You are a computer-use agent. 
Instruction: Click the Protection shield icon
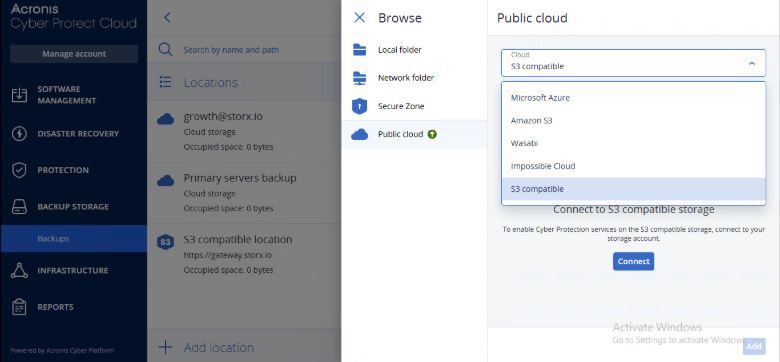[19, 170]
